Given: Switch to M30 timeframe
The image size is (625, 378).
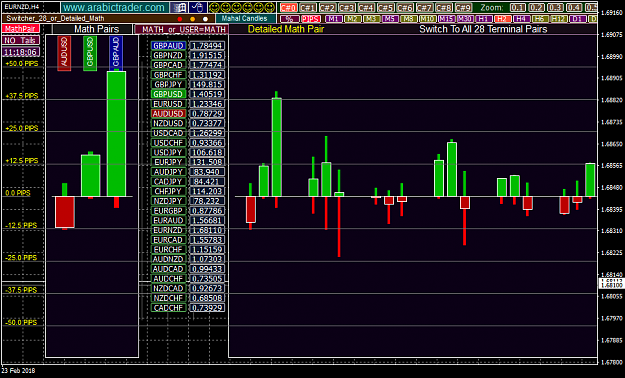Looking at the screenshot, I should 465,19.
